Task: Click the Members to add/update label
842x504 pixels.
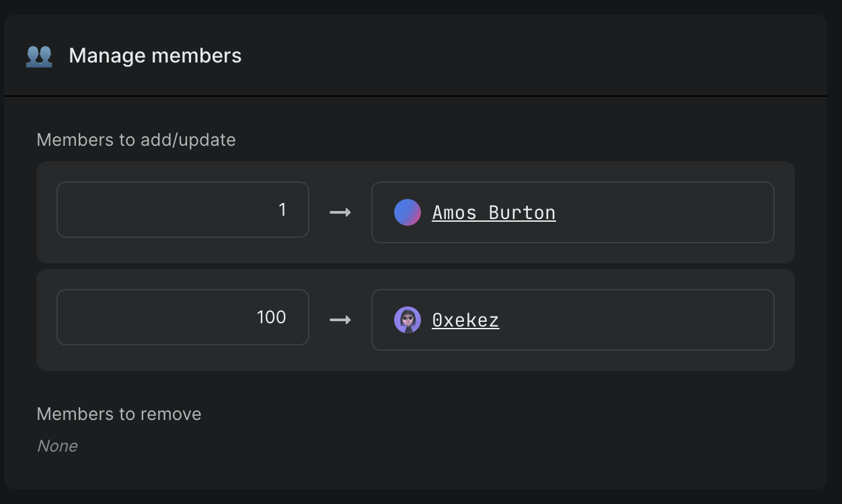Action: (x=137, y=140)
